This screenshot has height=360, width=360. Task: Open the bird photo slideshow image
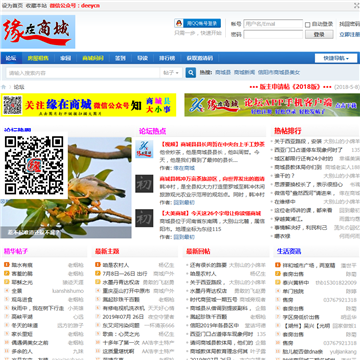point(66,188)
